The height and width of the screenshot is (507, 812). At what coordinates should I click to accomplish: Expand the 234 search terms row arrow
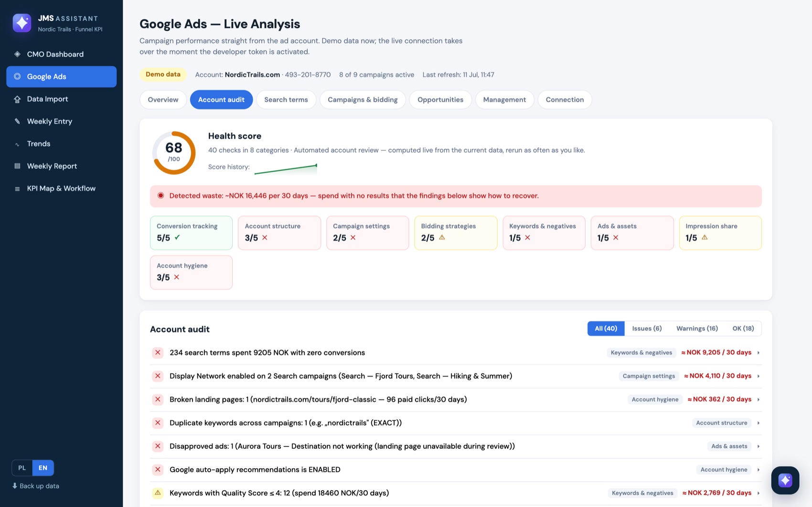click(759, 353)
